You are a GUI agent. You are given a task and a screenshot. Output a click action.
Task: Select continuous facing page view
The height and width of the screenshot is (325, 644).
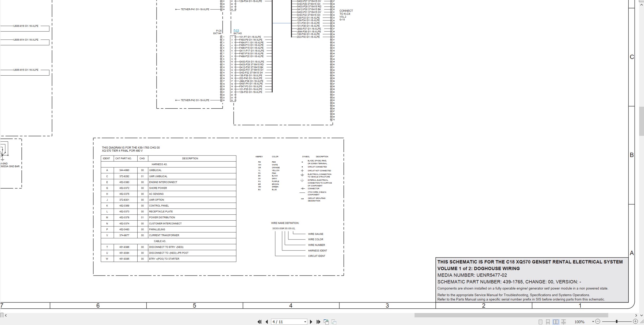pyautogui.click(x=563, y=322)
